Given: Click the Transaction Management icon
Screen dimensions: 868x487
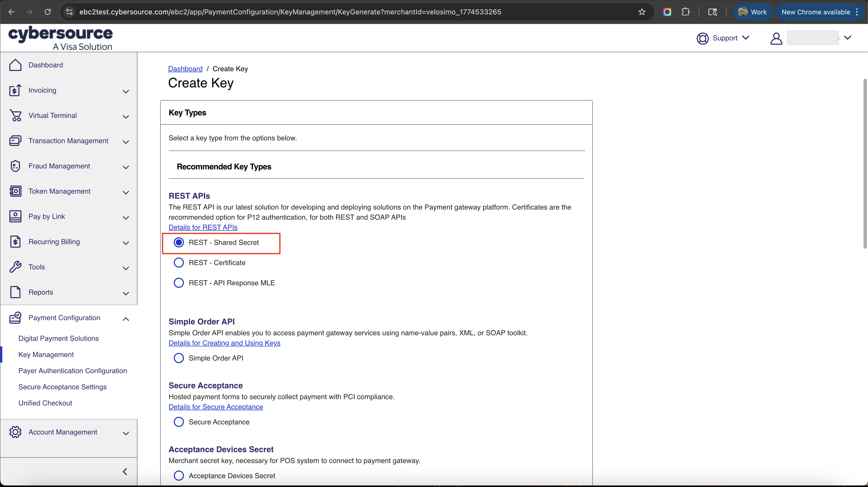Looking at the screenshot, I should coord(15,141).
